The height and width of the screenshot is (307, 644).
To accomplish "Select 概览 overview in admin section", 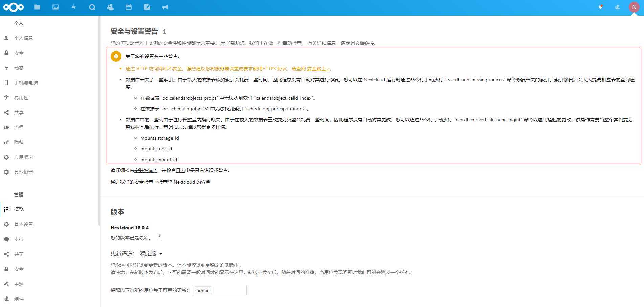I will tap(49, 209).
